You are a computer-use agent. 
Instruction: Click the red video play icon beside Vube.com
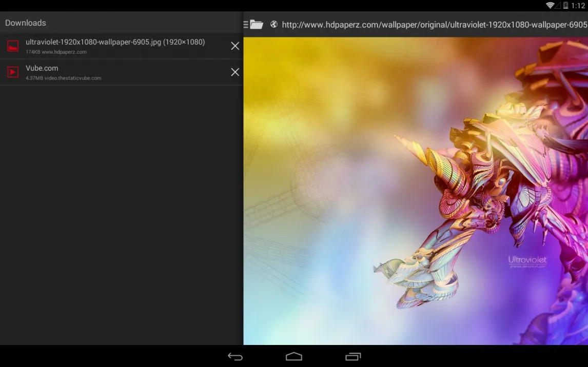point(13,72)
